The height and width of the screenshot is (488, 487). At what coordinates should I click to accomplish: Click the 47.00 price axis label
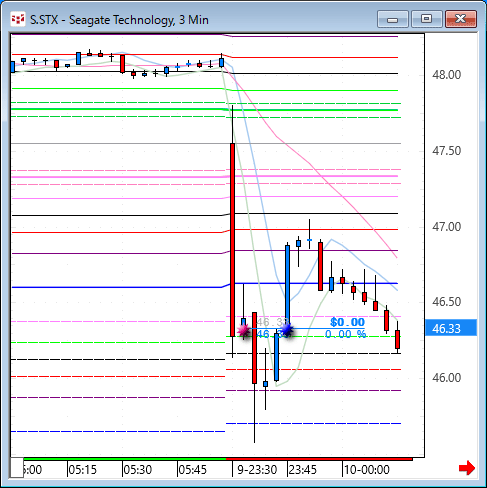[447, 227]
